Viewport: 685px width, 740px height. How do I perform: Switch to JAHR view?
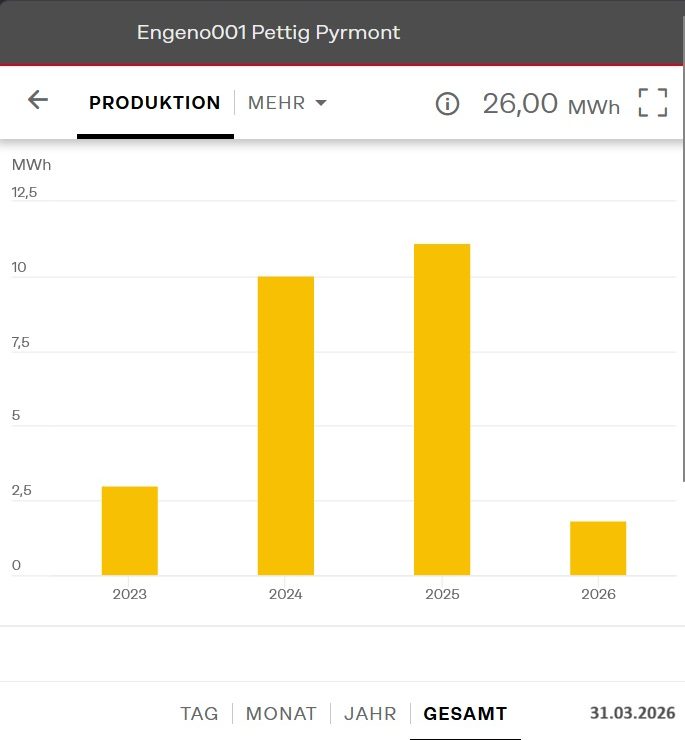click(x=370, y=714)
